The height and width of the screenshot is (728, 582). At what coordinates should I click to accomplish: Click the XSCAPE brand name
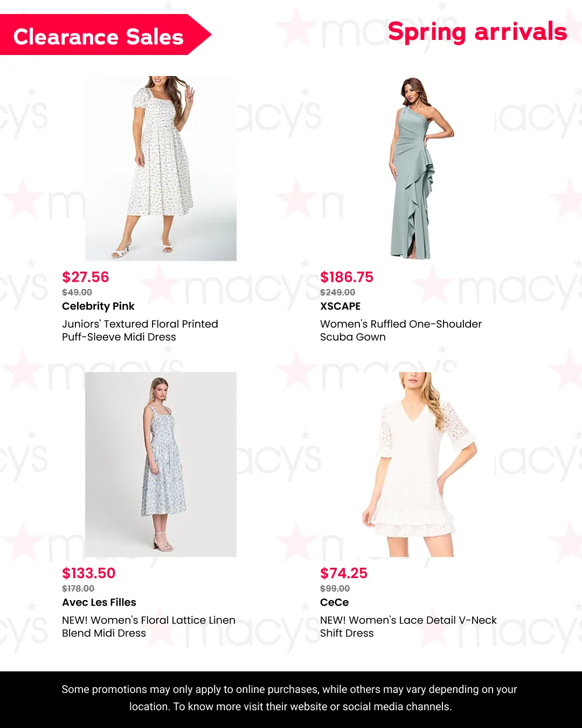pyautogui.click(x=341, y=306)
